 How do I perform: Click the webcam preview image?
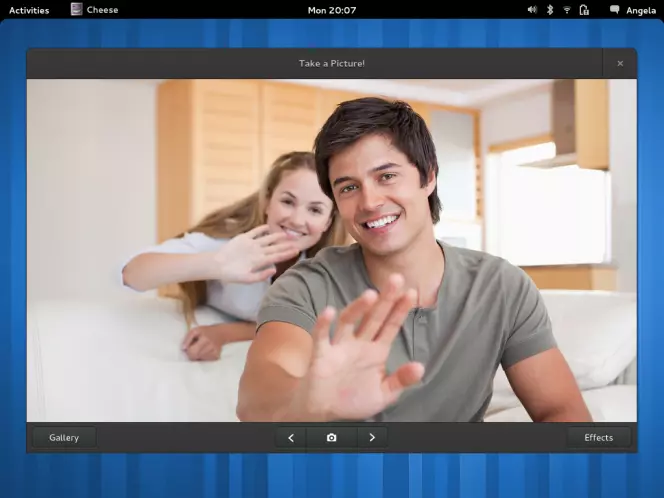[x=332, y=250]
